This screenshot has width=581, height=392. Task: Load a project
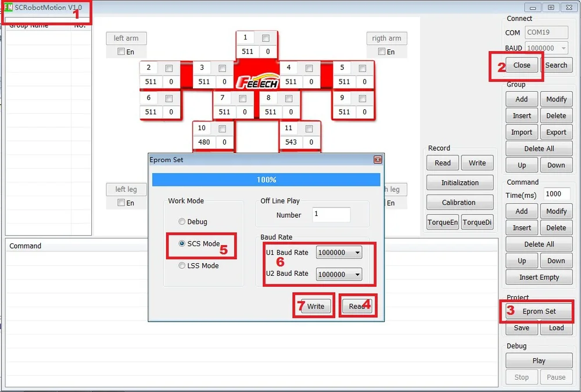pos(556,328)
